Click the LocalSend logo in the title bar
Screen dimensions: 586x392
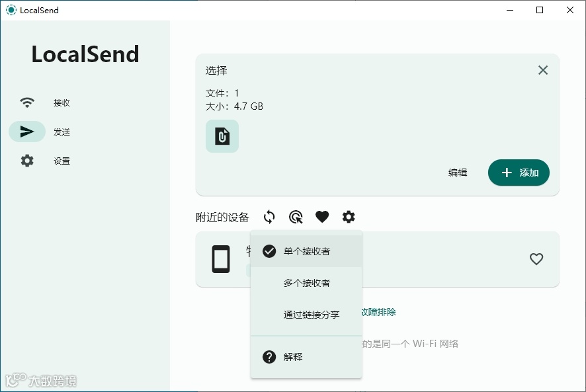[11, 10]
